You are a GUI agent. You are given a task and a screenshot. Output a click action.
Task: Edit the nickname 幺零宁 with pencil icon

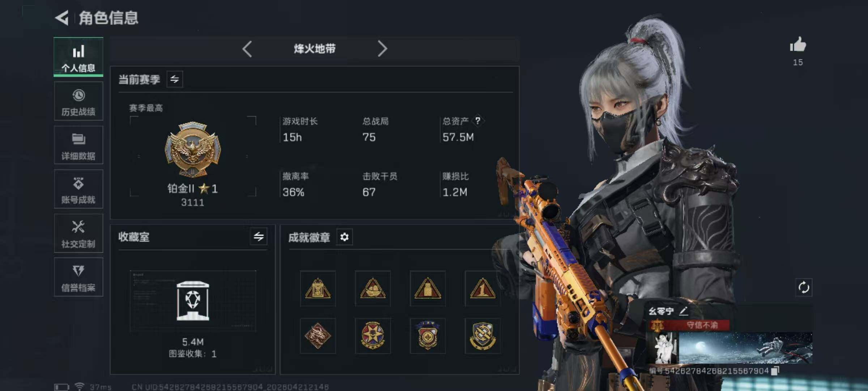point(684,311)
